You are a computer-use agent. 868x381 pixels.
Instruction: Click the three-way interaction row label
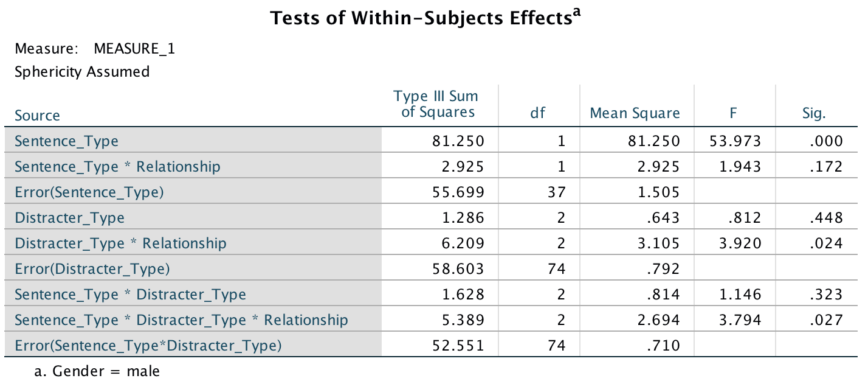point(181,320)
